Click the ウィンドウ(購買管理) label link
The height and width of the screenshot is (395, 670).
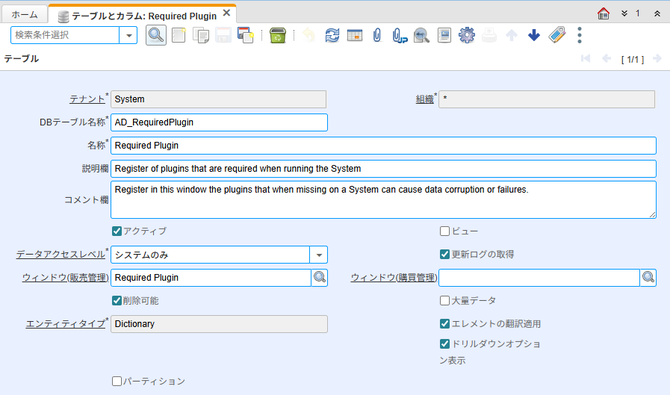click(x=394, y=277)
